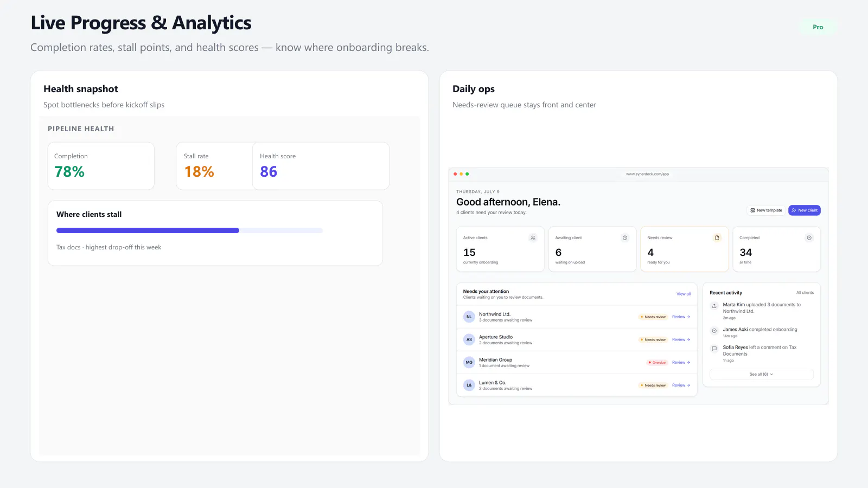Click the Needs review badge for Lumen & Co.
868x488 pixels.
(x=653, y=385)
